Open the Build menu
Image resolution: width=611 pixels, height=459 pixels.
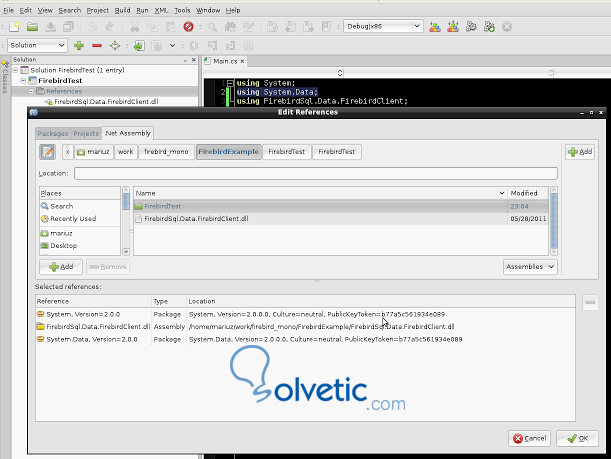[122, 11]
